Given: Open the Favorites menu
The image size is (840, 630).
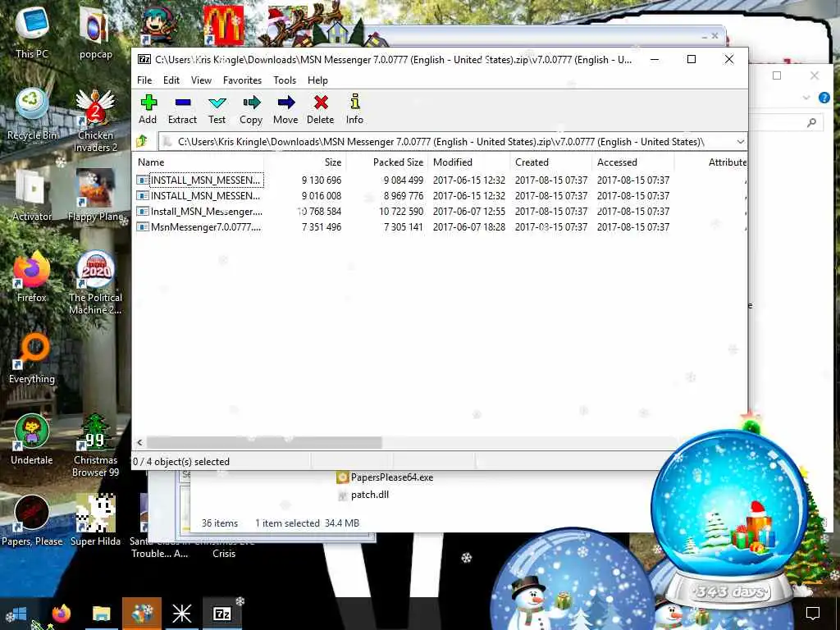Looking at the screenshot, I should click(242, 80).
